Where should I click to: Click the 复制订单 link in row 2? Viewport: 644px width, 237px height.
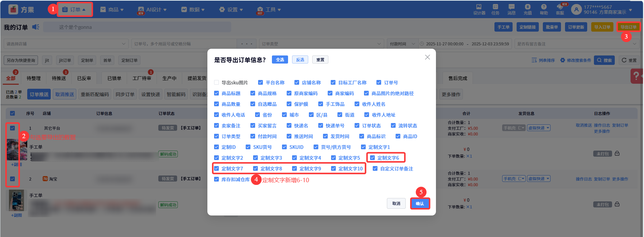(x=602, y=179)
